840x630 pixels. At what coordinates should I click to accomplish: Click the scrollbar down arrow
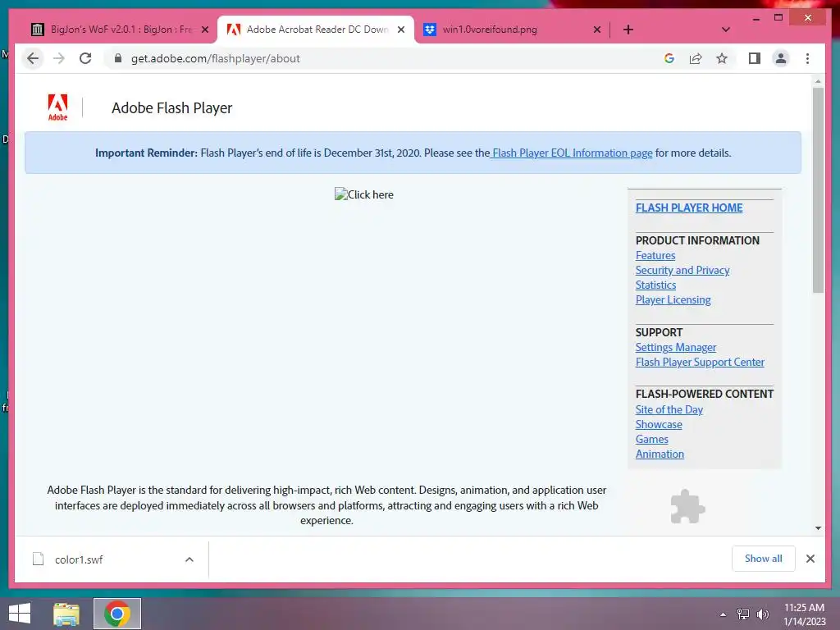818,528
